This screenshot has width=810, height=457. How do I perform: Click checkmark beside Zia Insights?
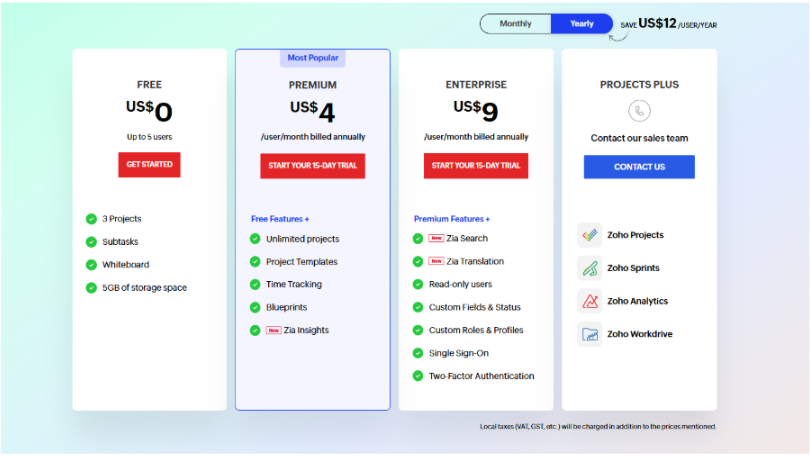click(255, 330)
